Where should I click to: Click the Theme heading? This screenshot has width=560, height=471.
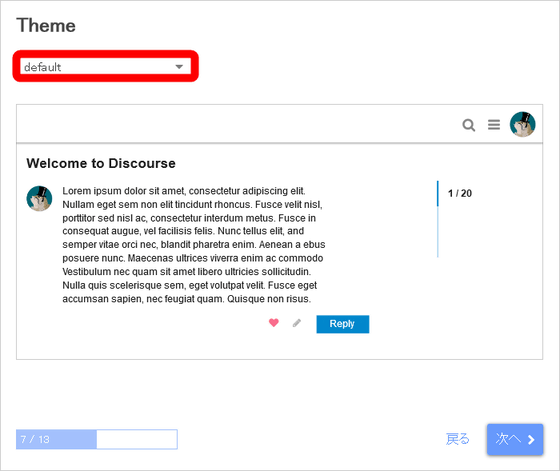pos(46,26)
